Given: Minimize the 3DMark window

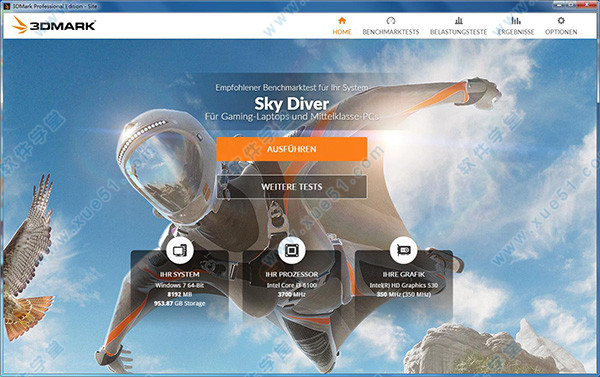Looking at the screenshot, I should pyautogui.click(x=559, y=5).
